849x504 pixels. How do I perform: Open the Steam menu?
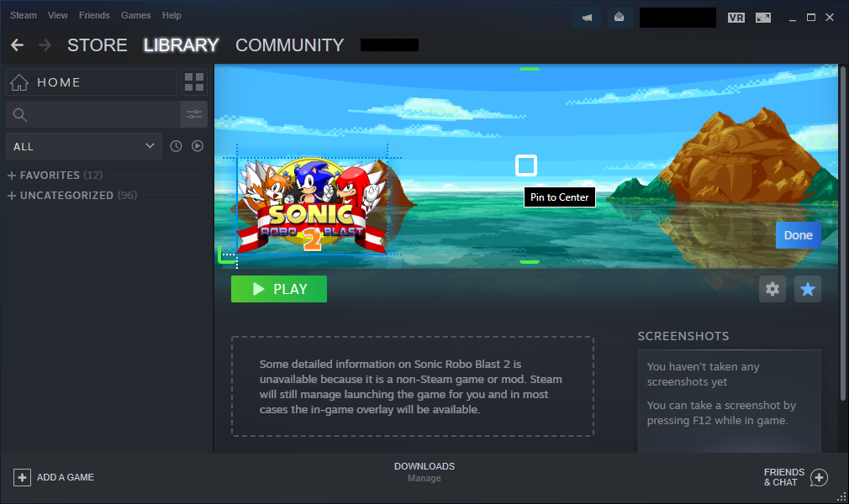[24, 15]
